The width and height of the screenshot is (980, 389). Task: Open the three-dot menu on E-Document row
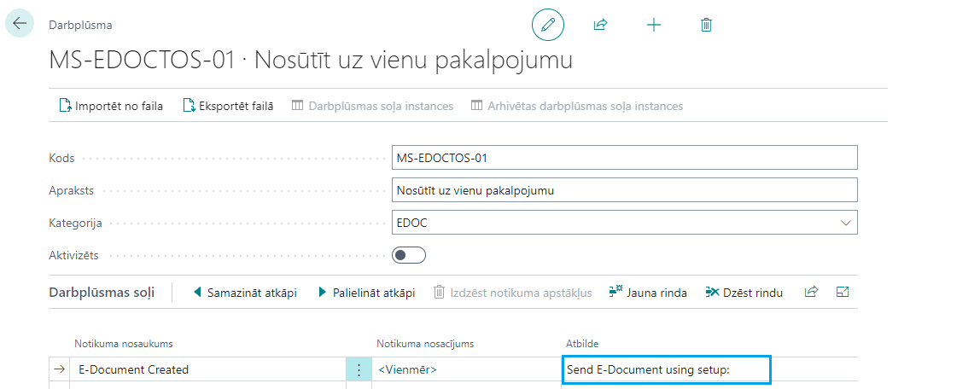(x=359, y=369)
